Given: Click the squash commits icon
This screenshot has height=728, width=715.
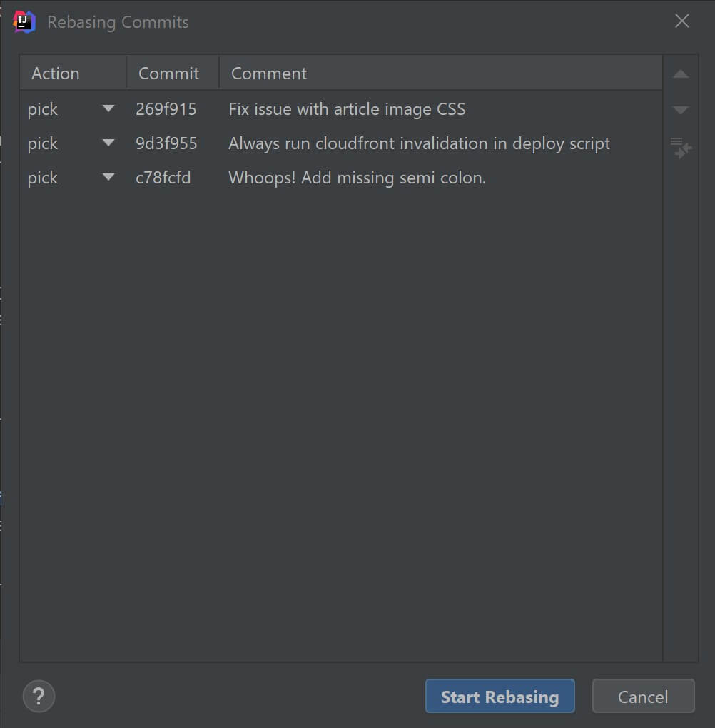Looking at the screenshot, I should [681, 148].
